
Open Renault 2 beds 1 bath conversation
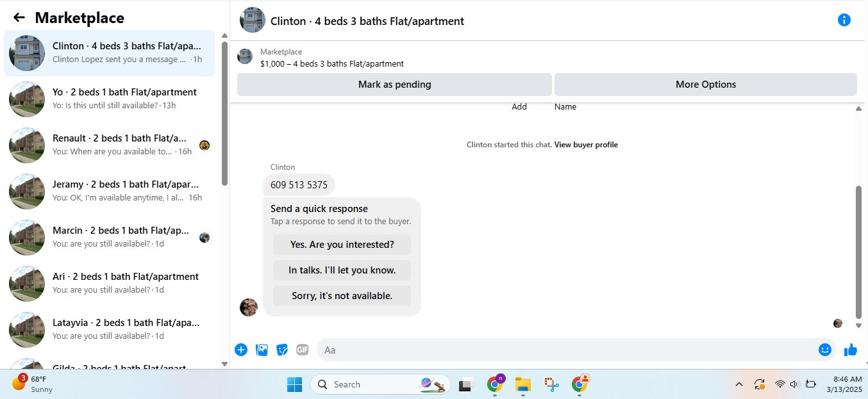pos(109,145)
